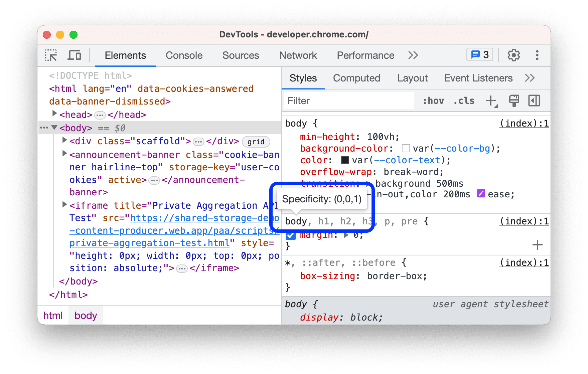The image size is (588, 374).
Task: Open the DevTools settings gear
Action: pyautogui.click(x=513, y=55)
